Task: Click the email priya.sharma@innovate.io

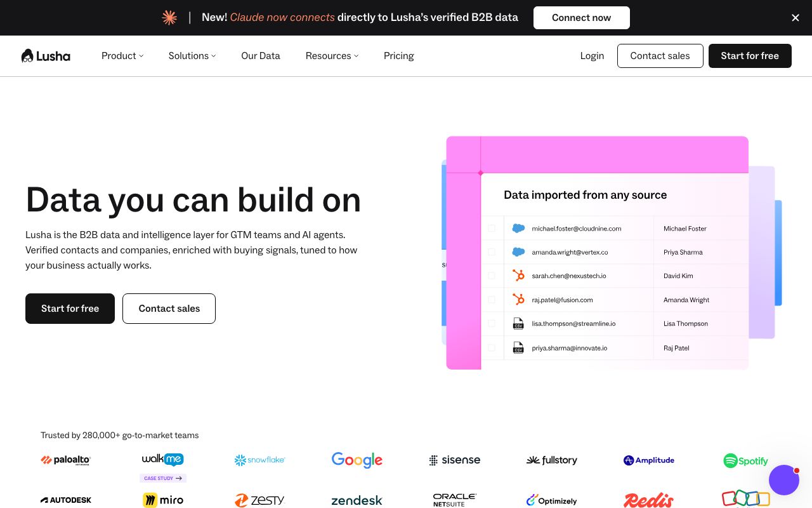Action: point(570,348)
